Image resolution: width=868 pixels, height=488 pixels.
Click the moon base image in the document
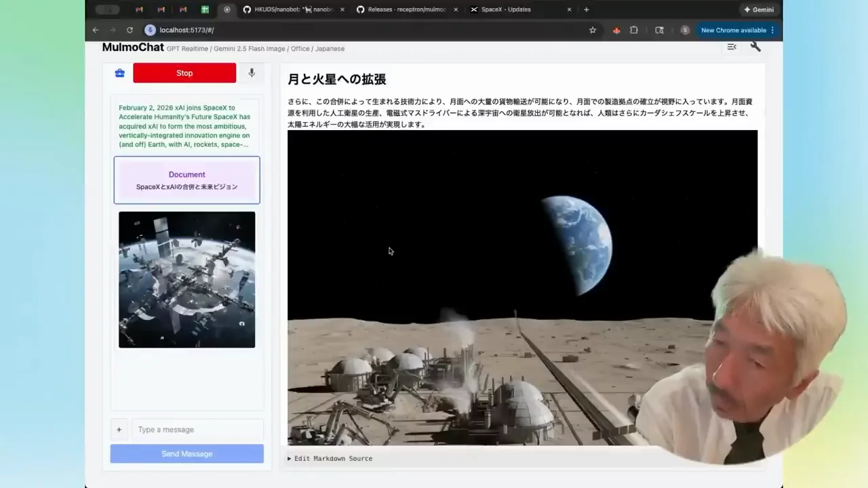click(522, 287)
